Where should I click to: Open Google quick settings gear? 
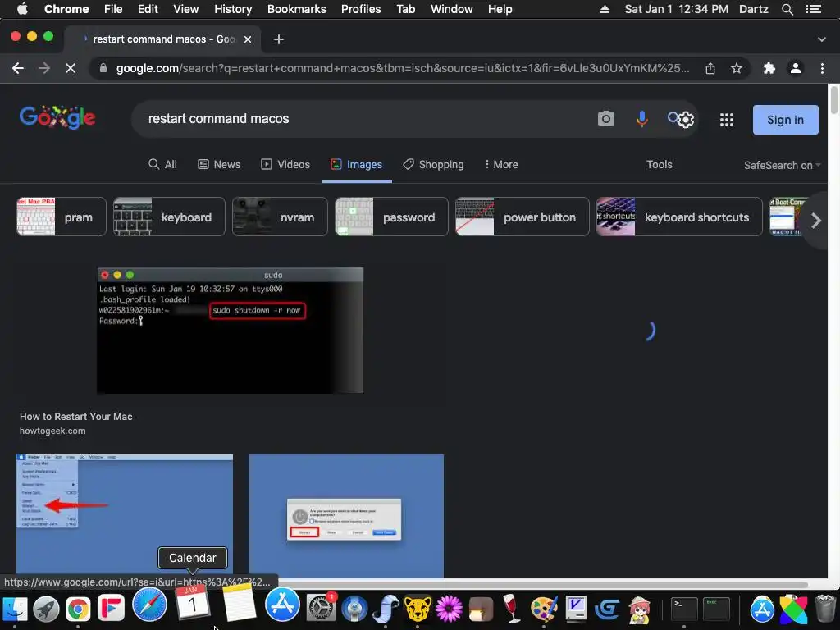(x=687, y=120)
